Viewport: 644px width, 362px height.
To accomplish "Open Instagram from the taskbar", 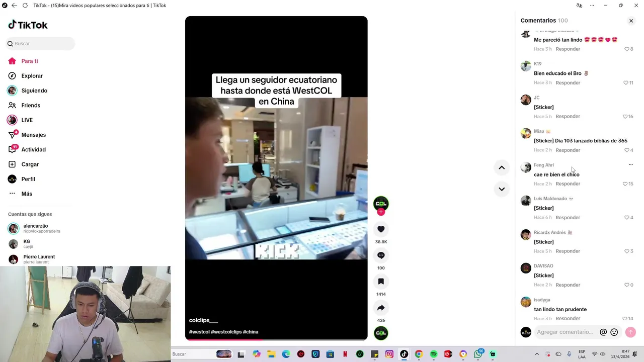I will click(389, 354).
